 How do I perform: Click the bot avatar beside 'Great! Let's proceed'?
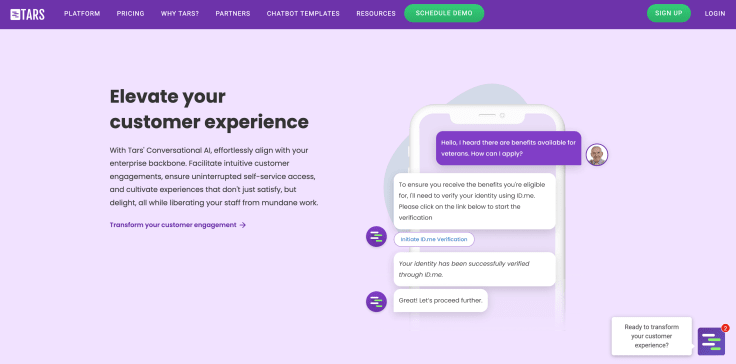click(x=376, y=302)
